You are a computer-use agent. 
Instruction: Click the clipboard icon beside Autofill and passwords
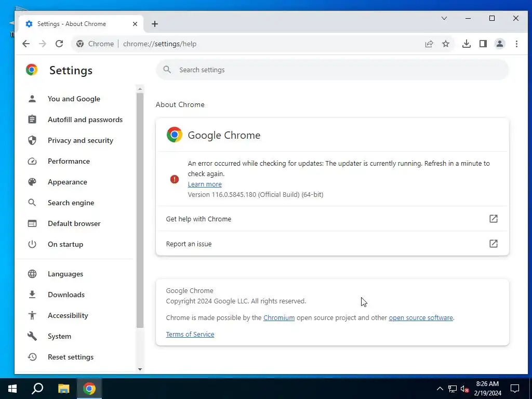32,119
